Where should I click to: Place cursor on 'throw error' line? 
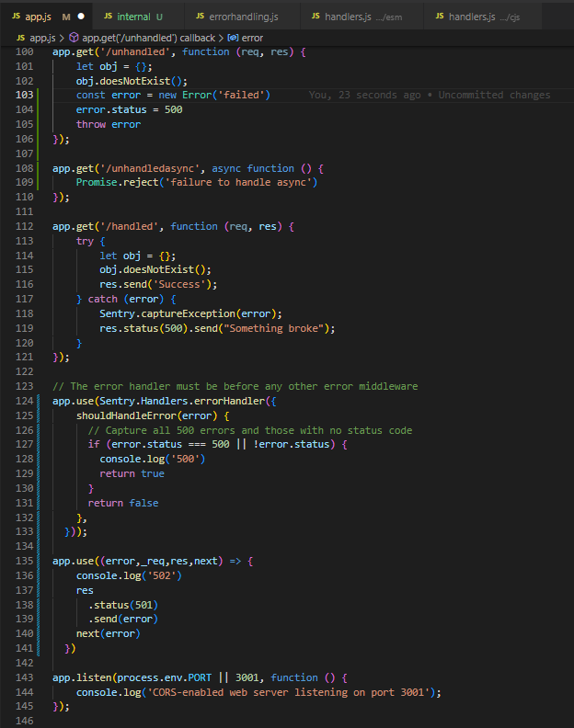pyautogui.click(x=109, y=124)
